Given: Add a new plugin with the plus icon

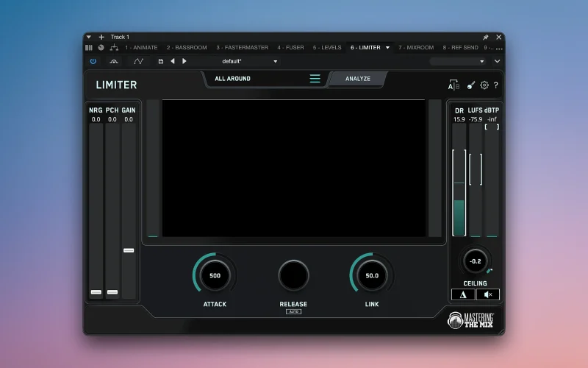Looking at the screenshot, I should point(101,37).
